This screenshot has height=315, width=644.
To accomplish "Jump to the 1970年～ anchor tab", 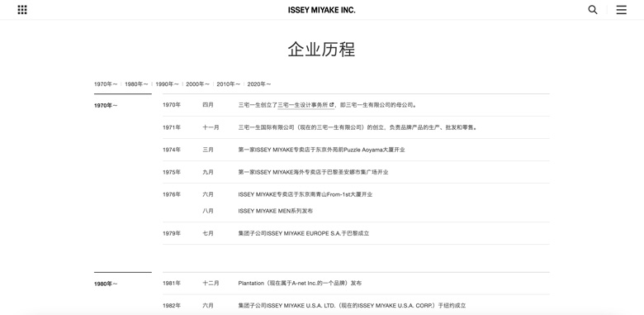I will [106, 84].
